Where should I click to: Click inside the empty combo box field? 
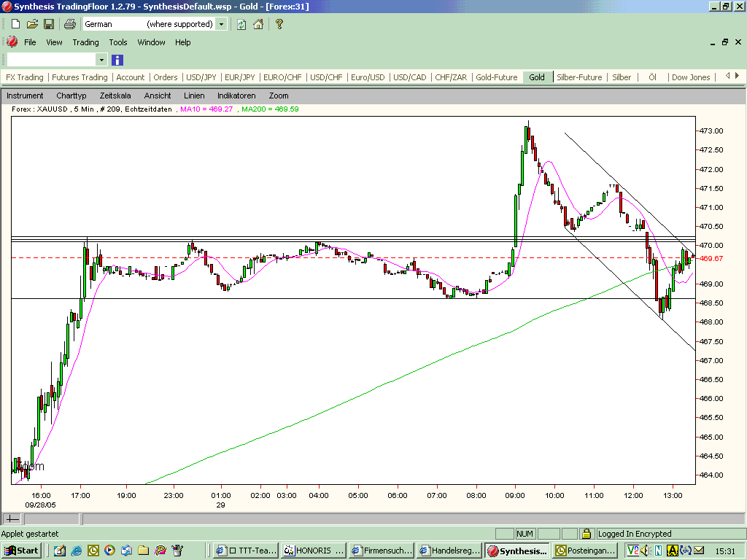point(52,60)
